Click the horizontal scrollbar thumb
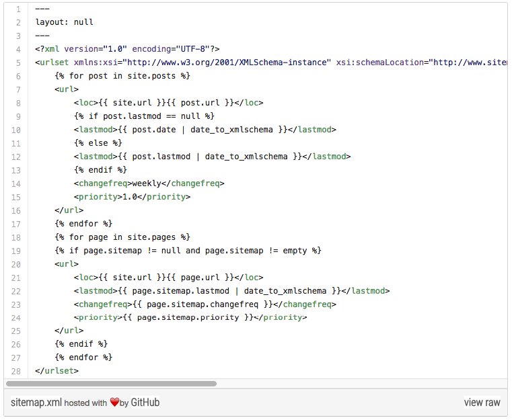Screen dimensions: 512x420 [x=111, y=384]
